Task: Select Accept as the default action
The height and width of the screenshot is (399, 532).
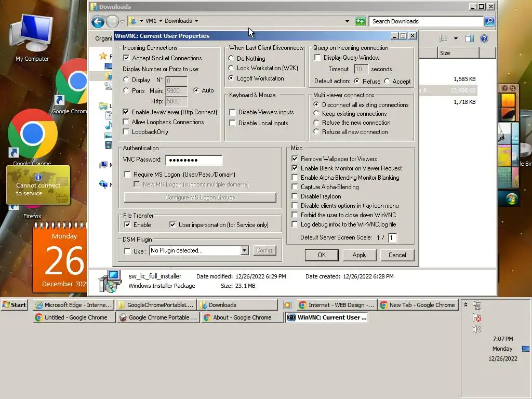Action: (x=387, y=81)
